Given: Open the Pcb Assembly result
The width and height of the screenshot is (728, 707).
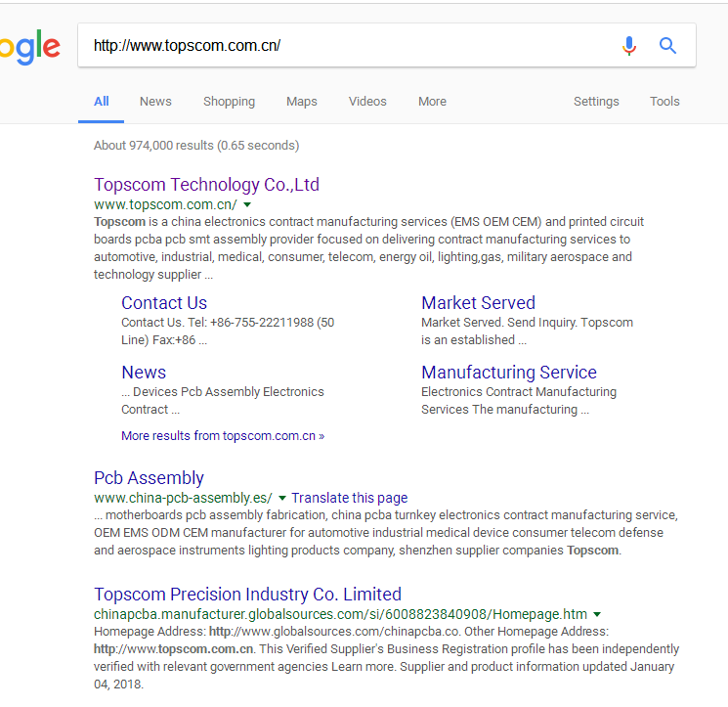Looking at the screenshot, I should click(149, 478).
